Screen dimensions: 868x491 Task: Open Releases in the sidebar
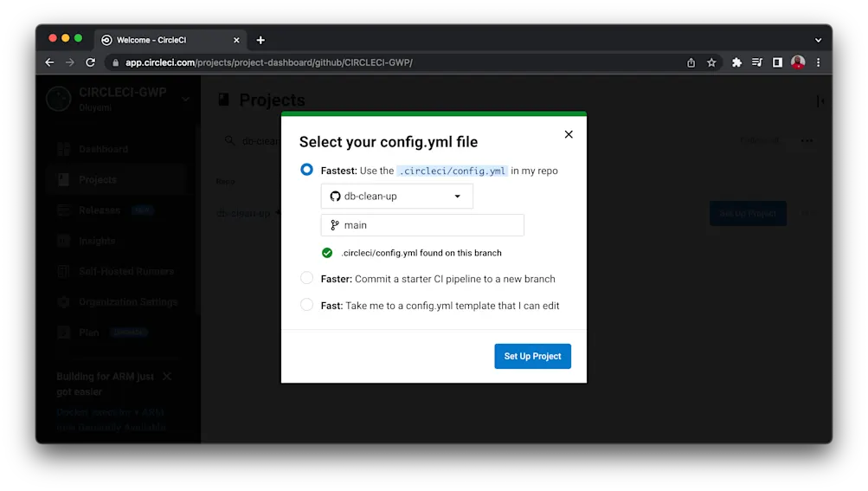point(100,210)
